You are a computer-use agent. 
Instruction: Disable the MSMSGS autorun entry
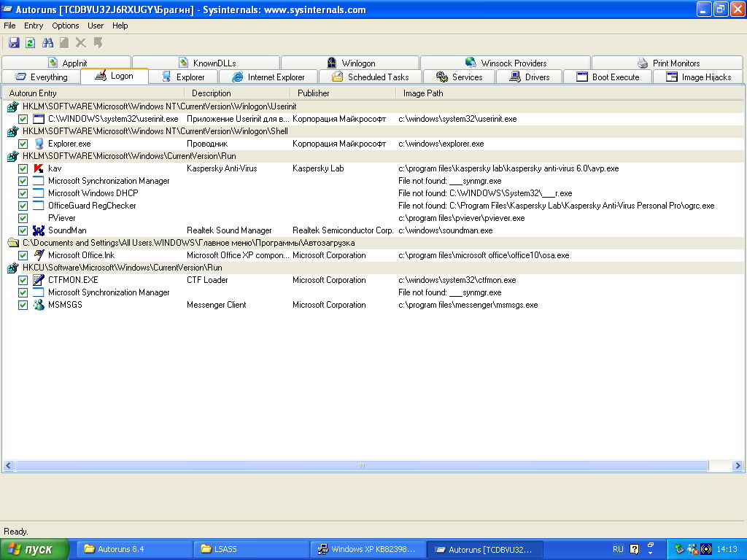pyautogui.click(x=23, y=305)
